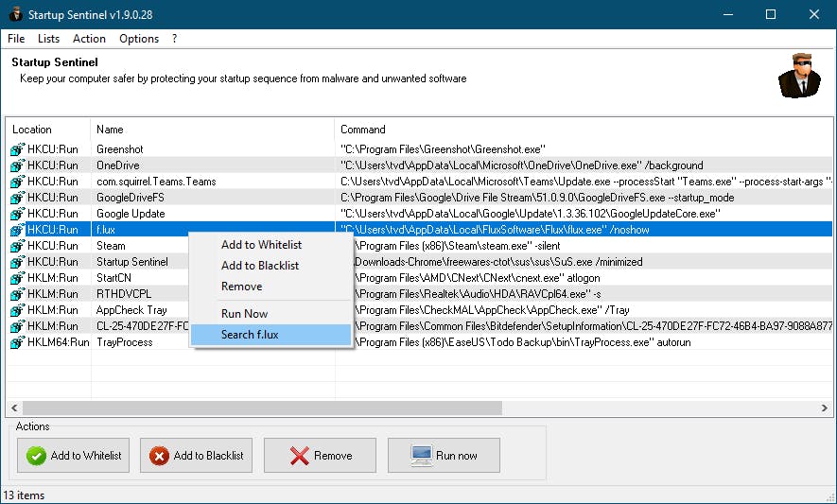837x504 pixels.
Task: Select the Google Update name entry
Action: pos(131,214)
